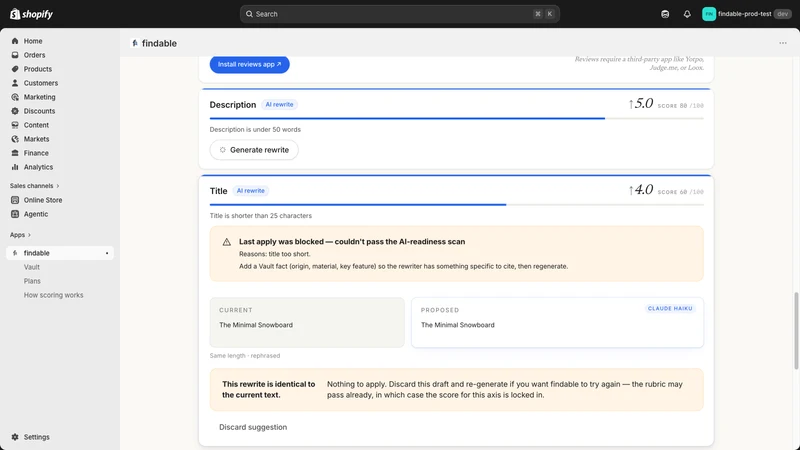Open the Settings page
This screenshot has height=450, width=800.
coord(36,437)
